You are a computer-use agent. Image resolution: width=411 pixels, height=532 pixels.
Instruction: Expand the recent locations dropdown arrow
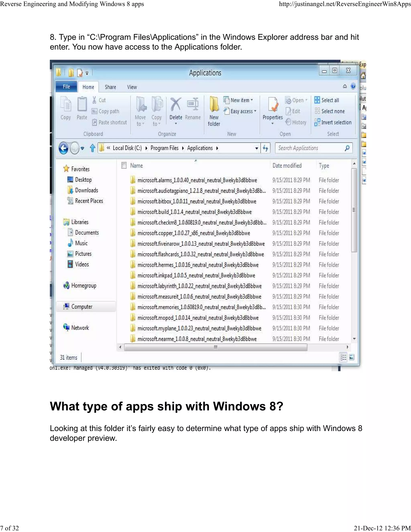tap(82, 148)
